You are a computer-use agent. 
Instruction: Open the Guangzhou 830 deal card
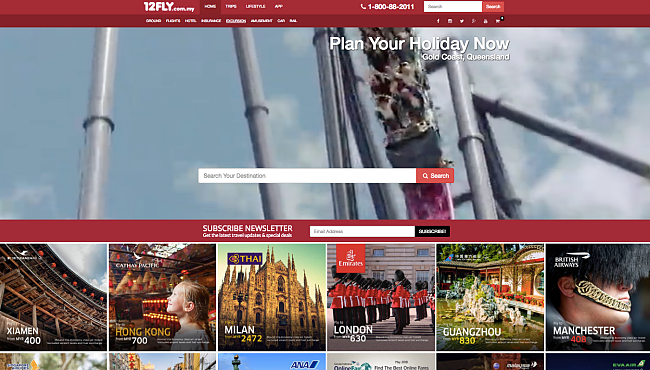click(490, 297)
